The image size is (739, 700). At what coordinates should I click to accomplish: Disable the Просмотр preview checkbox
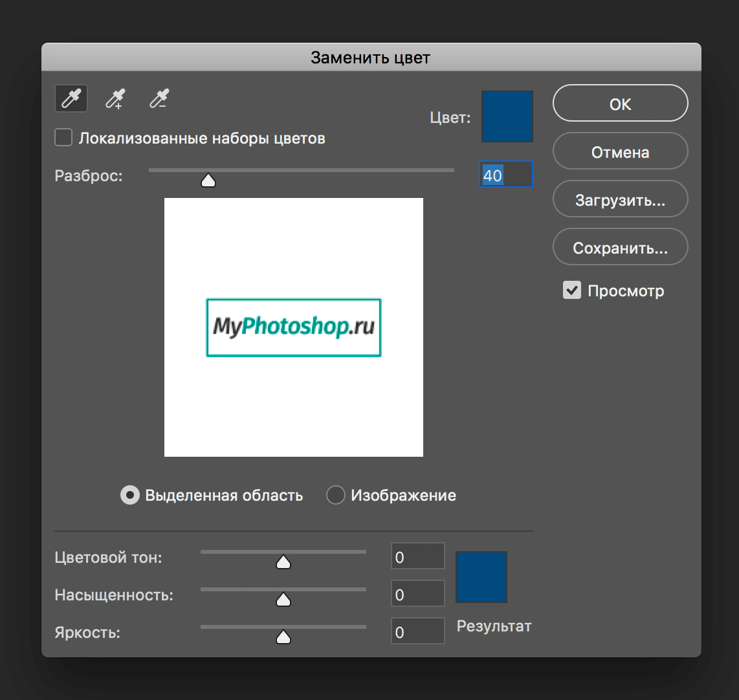coord(572,290)
